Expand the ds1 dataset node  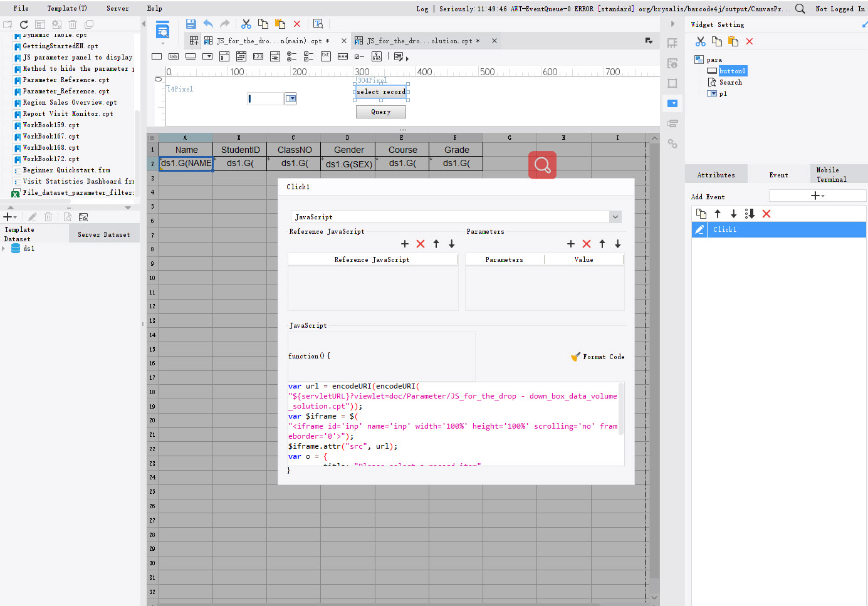point(4,249)
